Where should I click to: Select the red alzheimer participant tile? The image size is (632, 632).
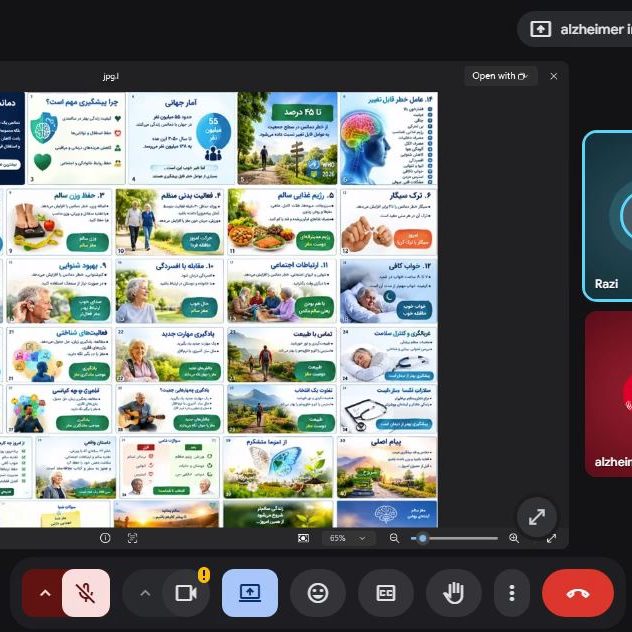point(609,394)
